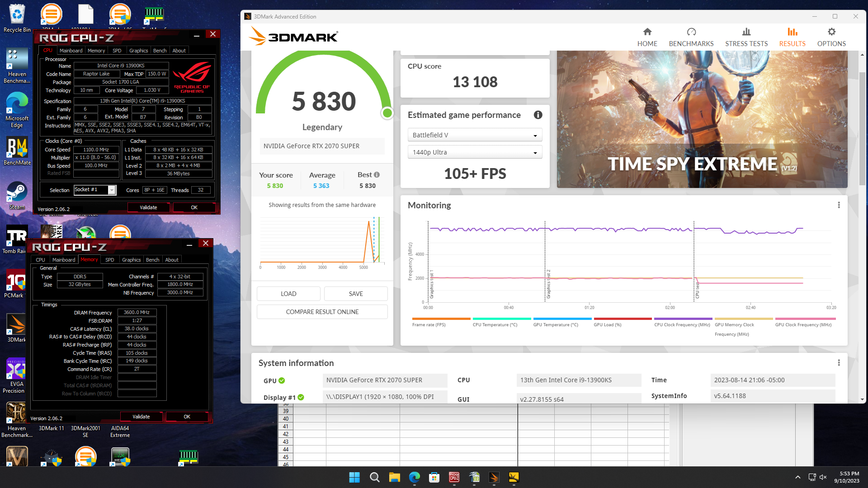Show info about estimated game performance
This screenshot has width=868, height=488.
coord(538,115)
